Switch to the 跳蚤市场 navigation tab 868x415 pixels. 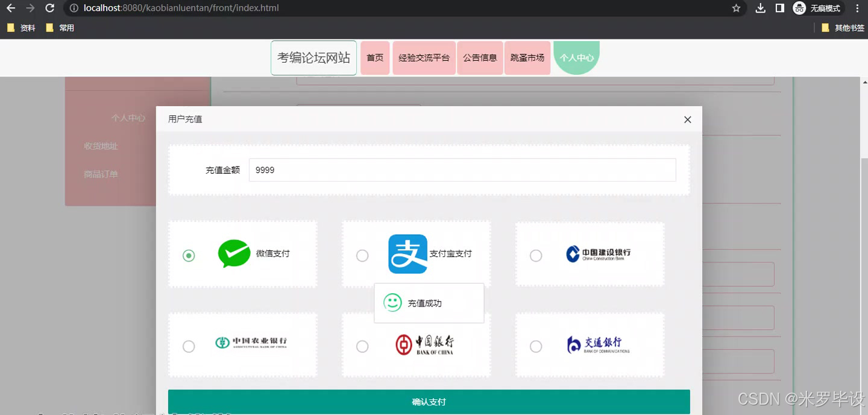pyautogui.click(x=527, y=57)
